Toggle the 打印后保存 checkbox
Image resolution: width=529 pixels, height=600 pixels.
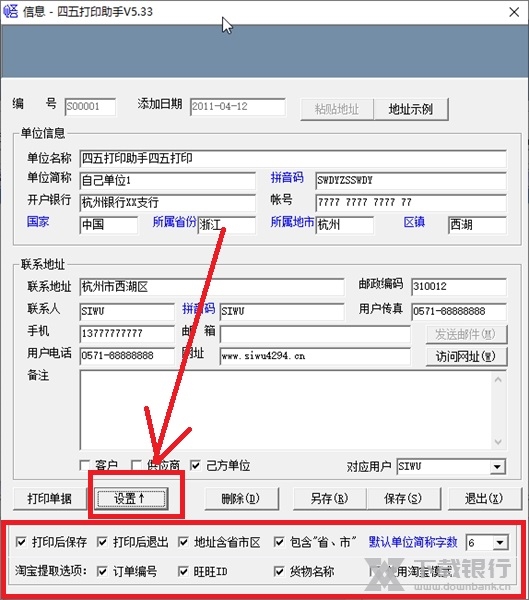coord(21,542)
